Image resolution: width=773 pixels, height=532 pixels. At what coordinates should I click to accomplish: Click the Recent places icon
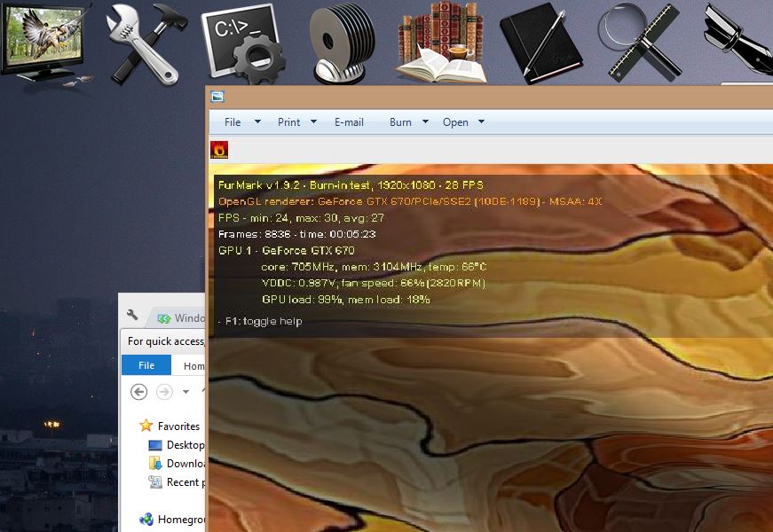point(155,482)
